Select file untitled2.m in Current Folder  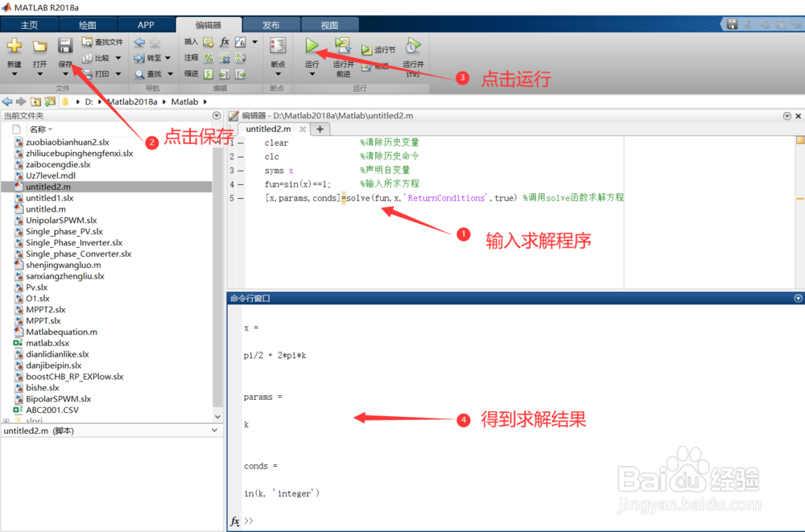point(48,187)
